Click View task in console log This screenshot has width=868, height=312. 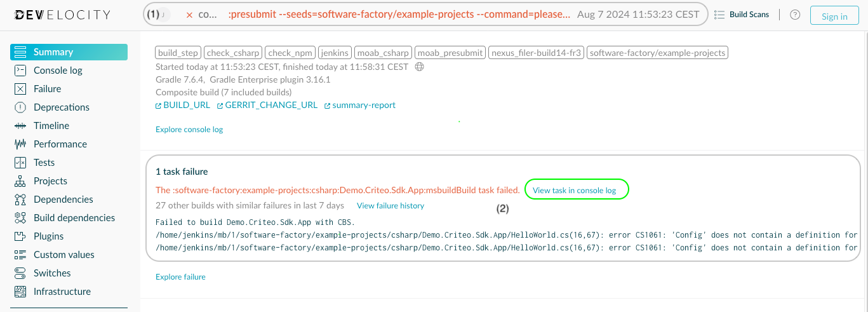(x=574, y=190)
